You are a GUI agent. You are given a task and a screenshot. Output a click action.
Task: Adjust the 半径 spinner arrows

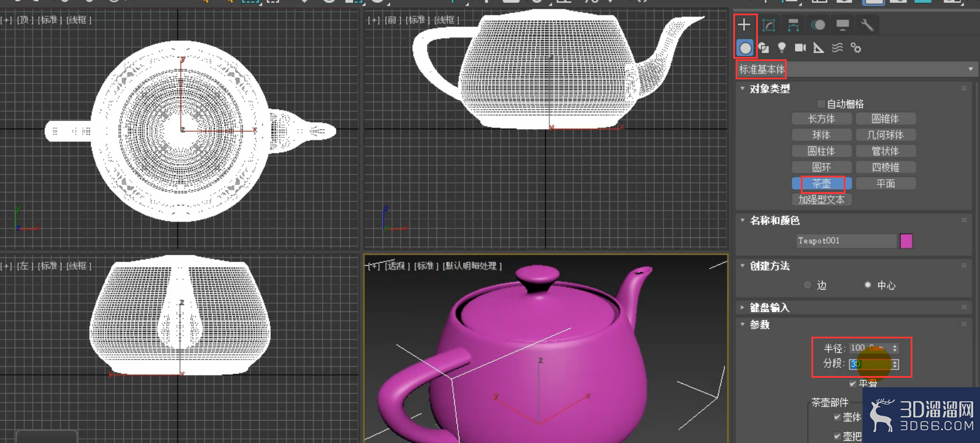coord(895,348)
